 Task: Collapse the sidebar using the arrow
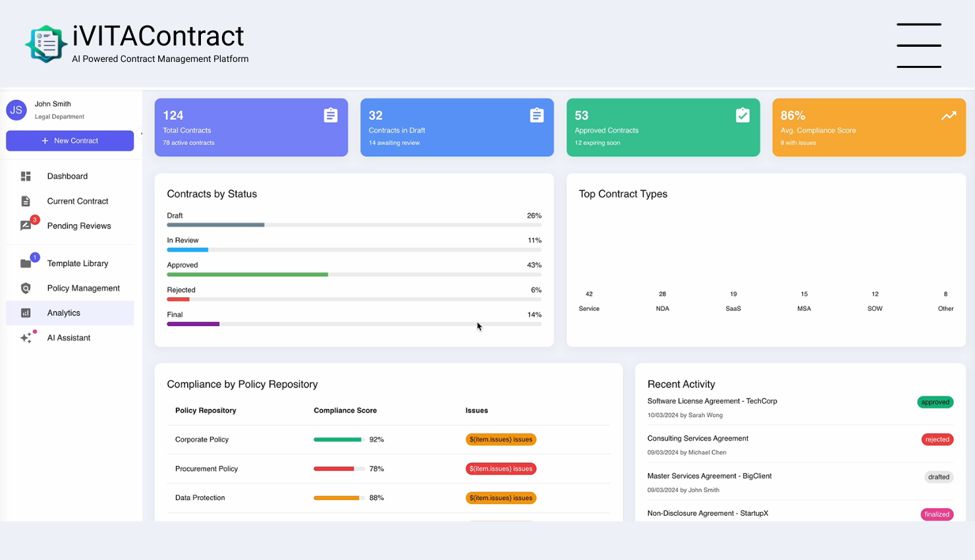point(141,134)
